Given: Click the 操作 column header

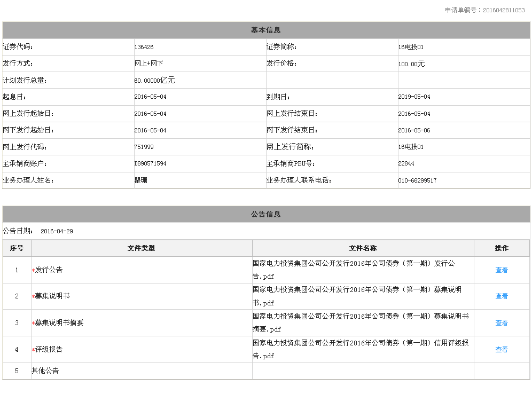Looking at the screenshot, I should (502, 248).
